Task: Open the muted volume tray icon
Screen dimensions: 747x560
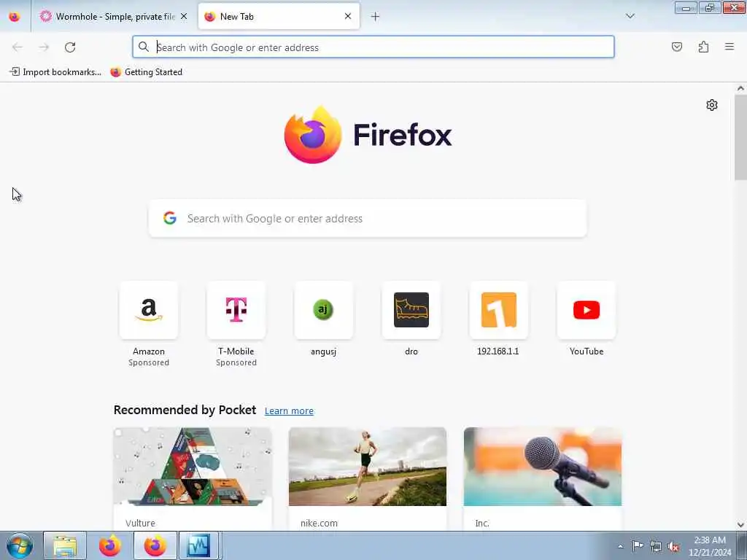Action: click(673, 547)
